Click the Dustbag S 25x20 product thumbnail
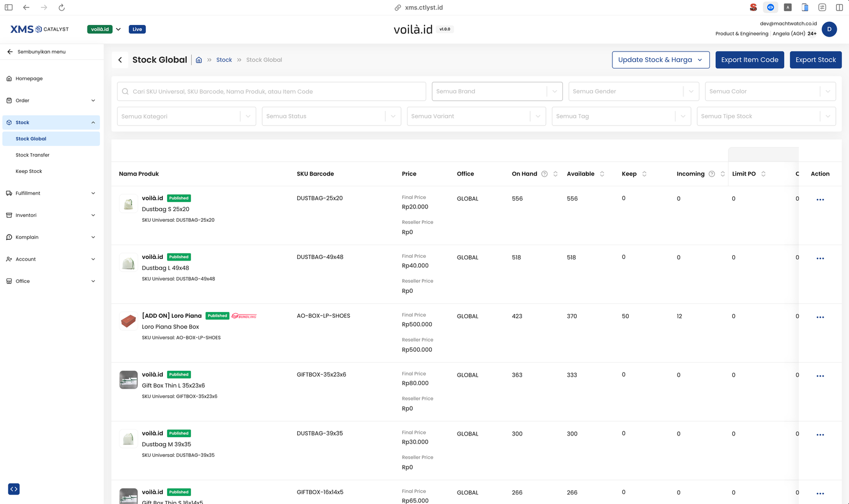Viewport: 849px width, 504px height. click(128, 204)
